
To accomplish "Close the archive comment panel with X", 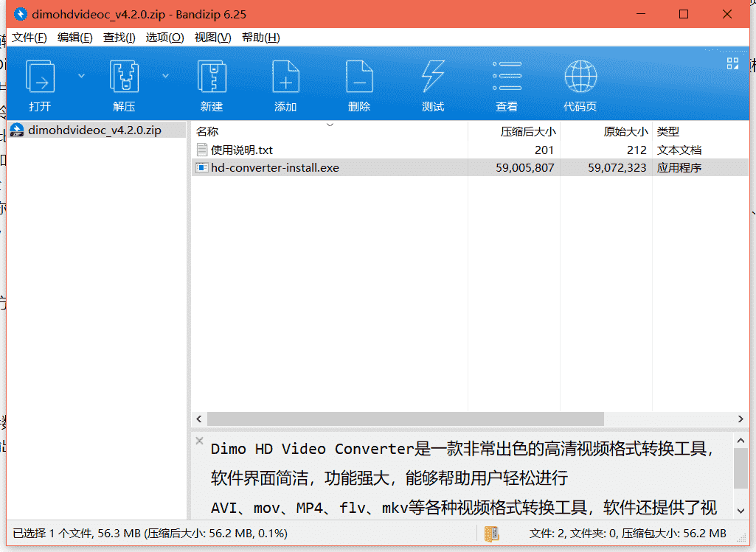I will click(200, 441).
